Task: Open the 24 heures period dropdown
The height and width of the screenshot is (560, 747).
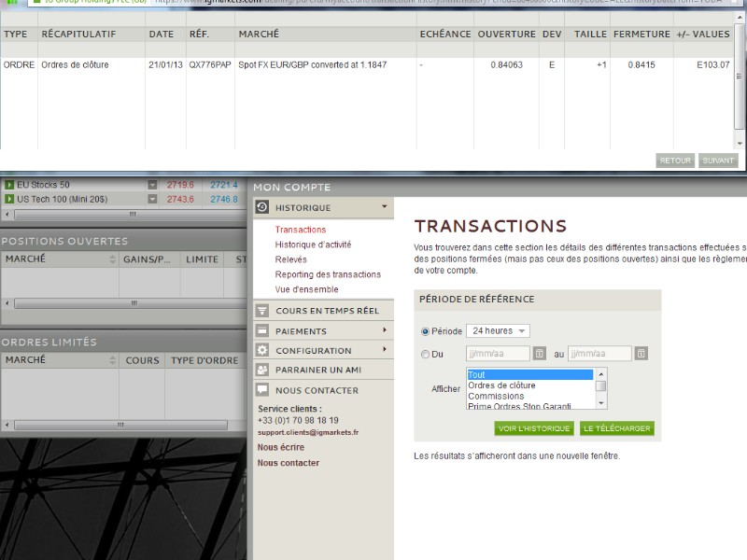Action: click(498, 331)
